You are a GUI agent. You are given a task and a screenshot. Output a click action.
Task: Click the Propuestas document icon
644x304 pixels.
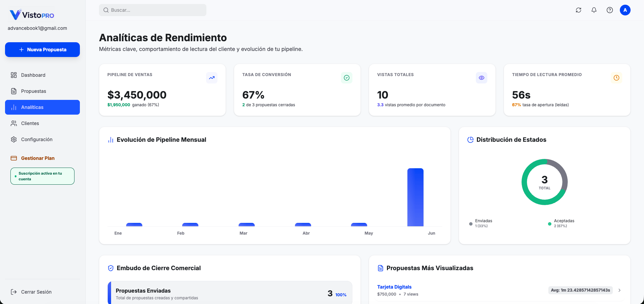[x=14, y=91]
